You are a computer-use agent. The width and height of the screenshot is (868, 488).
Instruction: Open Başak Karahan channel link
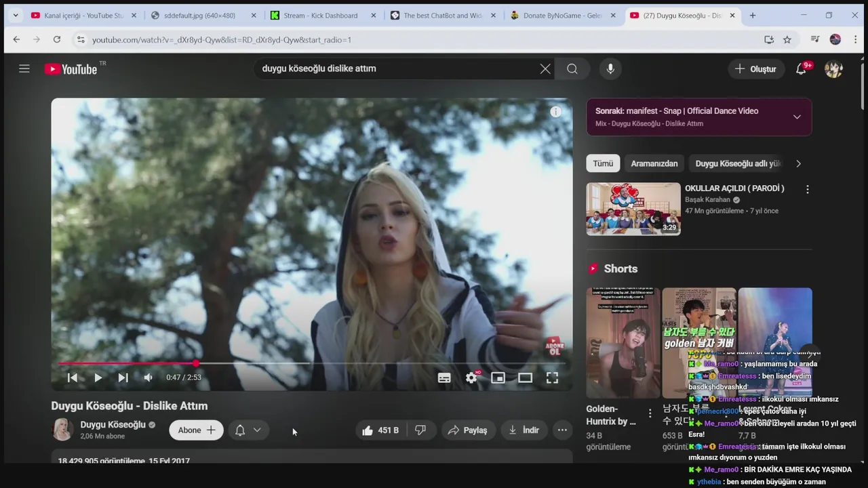pos(707,200)
